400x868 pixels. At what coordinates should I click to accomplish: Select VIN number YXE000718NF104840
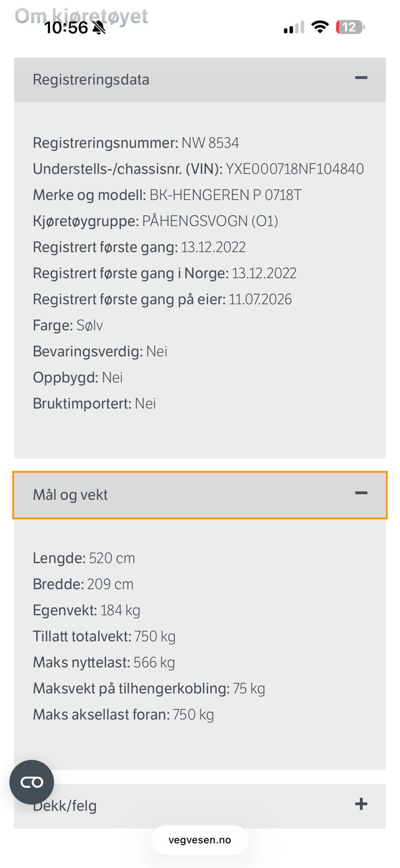coord(295,169)
